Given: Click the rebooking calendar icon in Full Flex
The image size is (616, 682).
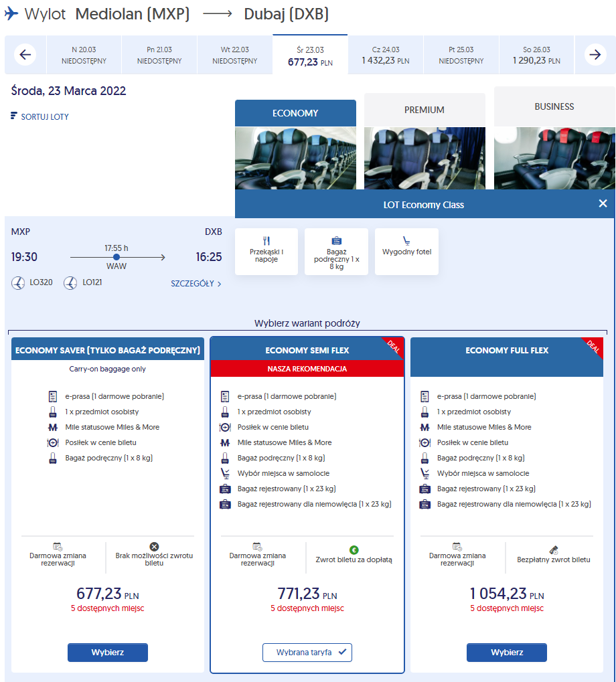Looking at the screenshot, I should [x=457, y=547].
